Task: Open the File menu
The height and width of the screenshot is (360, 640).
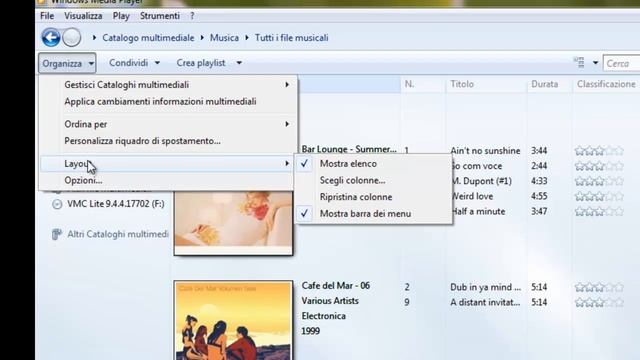Action: pos(47,16)
